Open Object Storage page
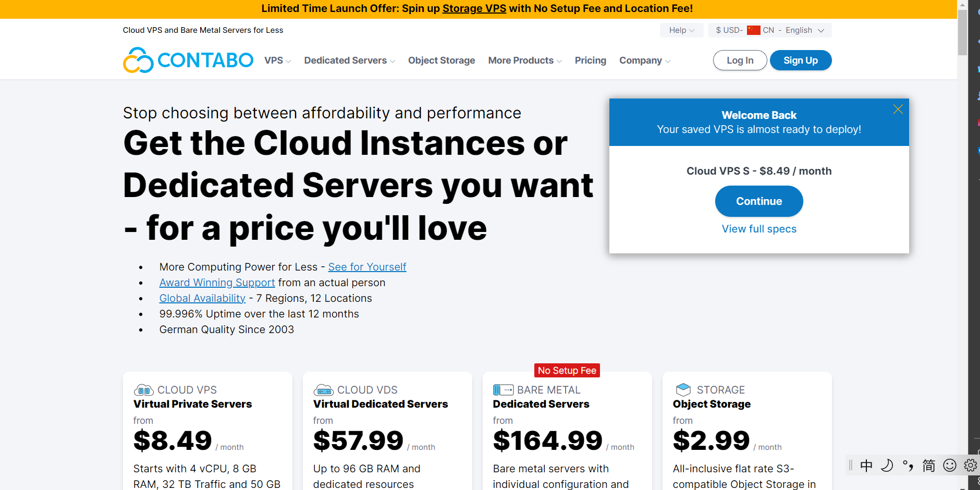 pyautogui.click(x=442, y=60)
